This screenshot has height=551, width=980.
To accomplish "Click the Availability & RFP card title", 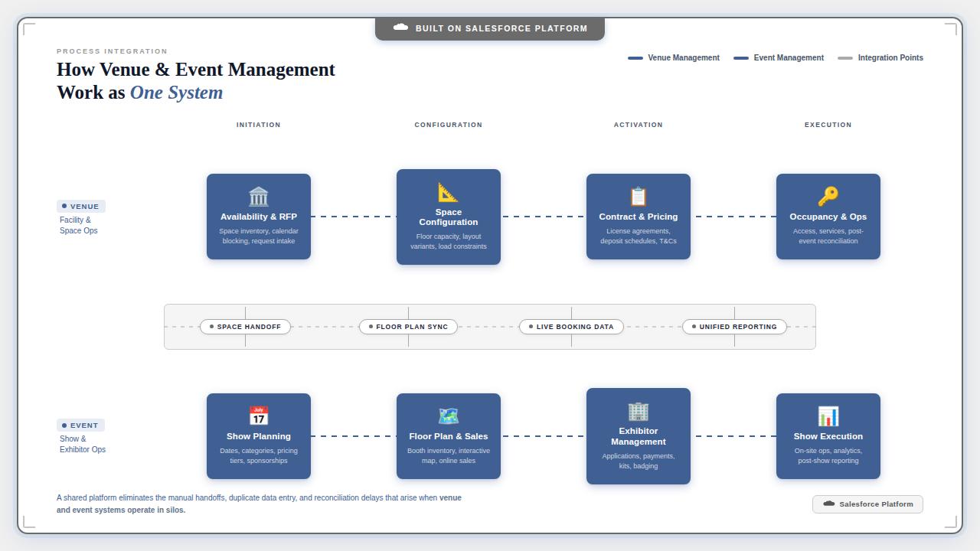I will 259,217.
